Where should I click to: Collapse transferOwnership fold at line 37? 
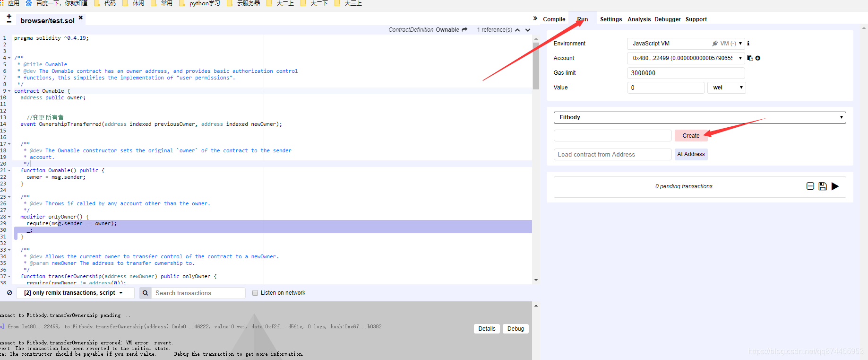coord(9,276)
